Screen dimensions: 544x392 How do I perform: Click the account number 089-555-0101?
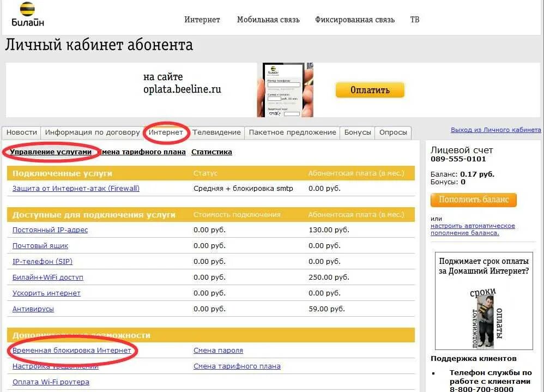coord(458,159)
